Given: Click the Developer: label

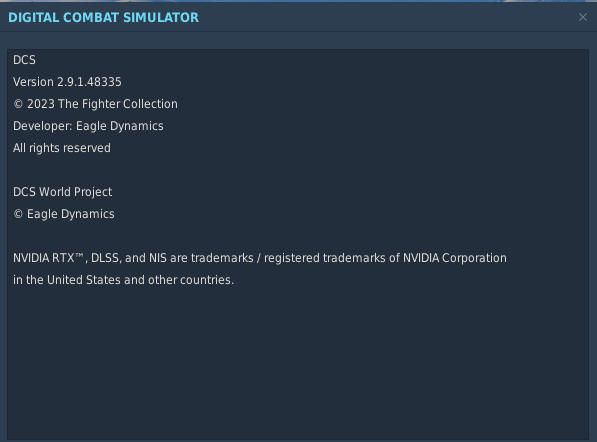Looking at the screenshot, I should pyautogui.click(x=43, y=126).
